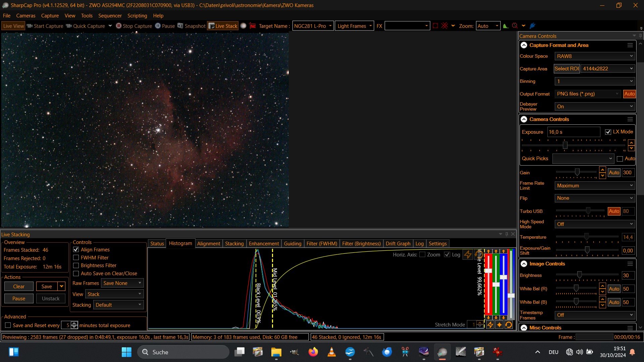The height and width of the screenshot is (362, 644).
Task: Open the green image histogram icon
Action: click(x=505, y=26)
